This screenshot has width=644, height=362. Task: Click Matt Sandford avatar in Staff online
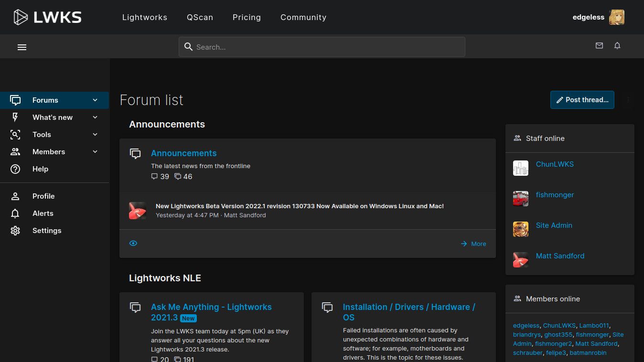tap(521, 260)
